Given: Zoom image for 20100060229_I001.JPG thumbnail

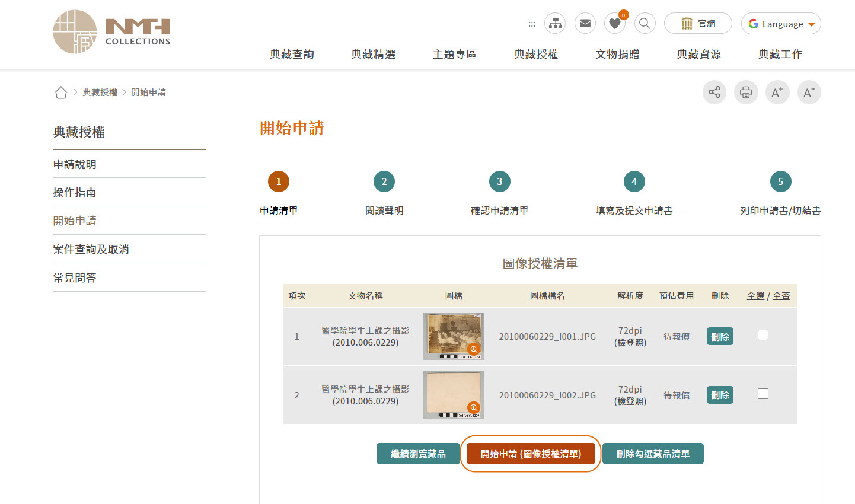Looking at the screenshot, I should click(473, 349).
